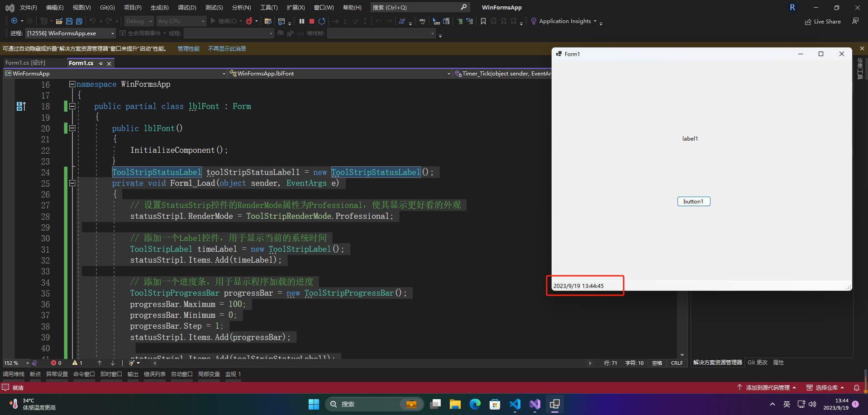Open the process dropdown showing WinFormsApp.exe
The image size is (868, 415).
coord(70,33)
